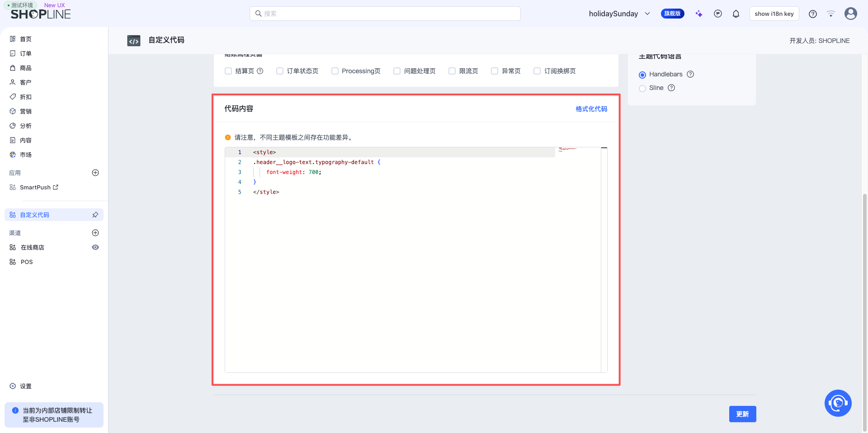The width and height of the screenshot is (868, 433).
Task: Open the AI sparkle assistant icon
Action: 699,14
